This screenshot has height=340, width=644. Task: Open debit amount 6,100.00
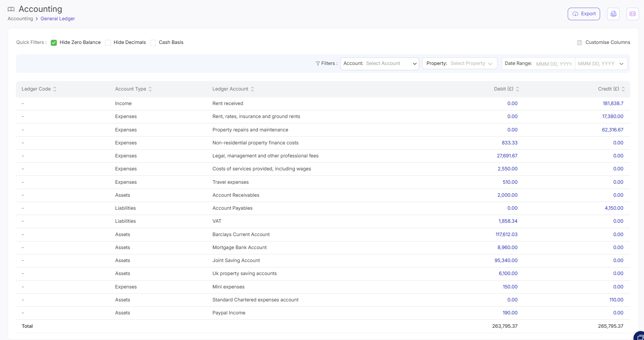508,274
